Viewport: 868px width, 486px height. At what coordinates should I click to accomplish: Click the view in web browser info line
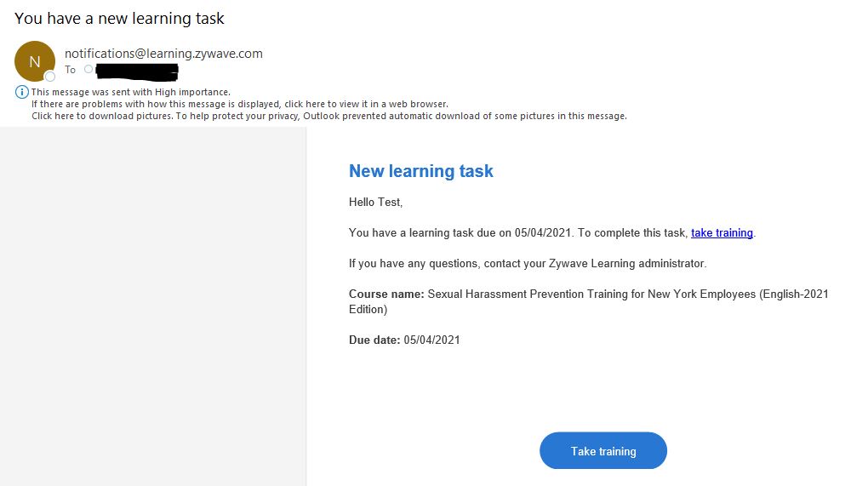[x=240, y=104]
